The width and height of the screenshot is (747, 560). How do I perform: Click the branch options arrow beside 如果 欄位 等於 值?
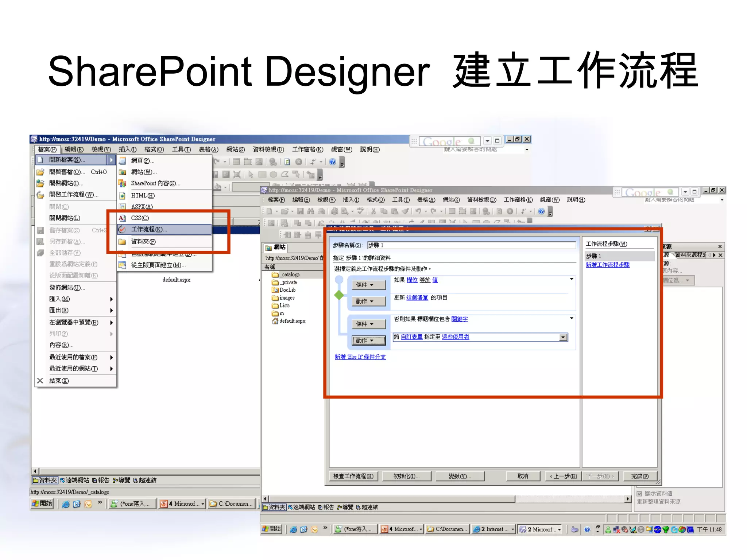[572, 279]
